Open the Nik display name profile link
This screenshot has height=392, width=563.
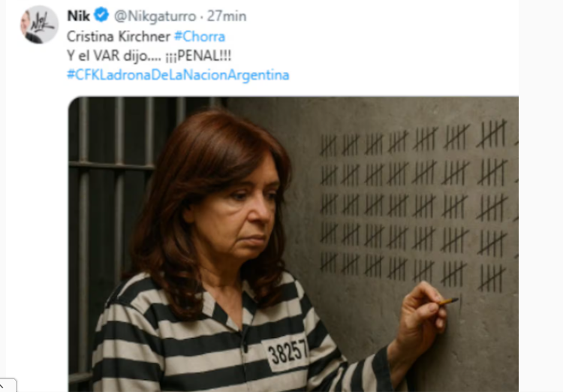point(78,16)
